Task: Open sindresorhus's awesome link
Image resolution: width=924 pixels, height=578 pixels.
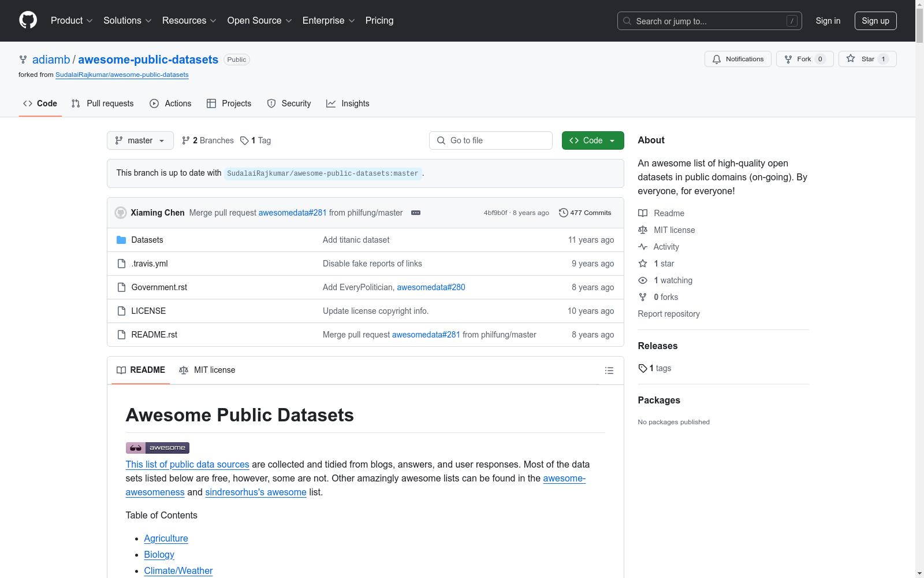Action: [x=256, y=492]
